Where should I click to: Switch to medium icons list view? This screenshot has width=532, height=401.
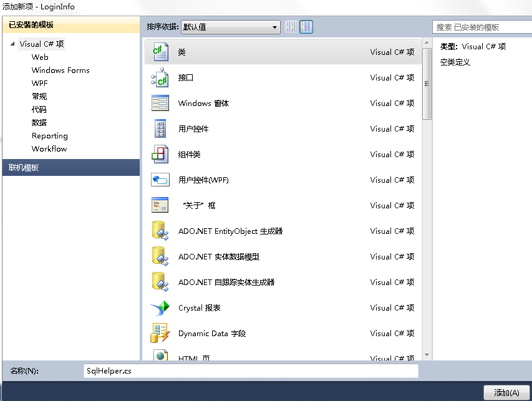(306, 26)
